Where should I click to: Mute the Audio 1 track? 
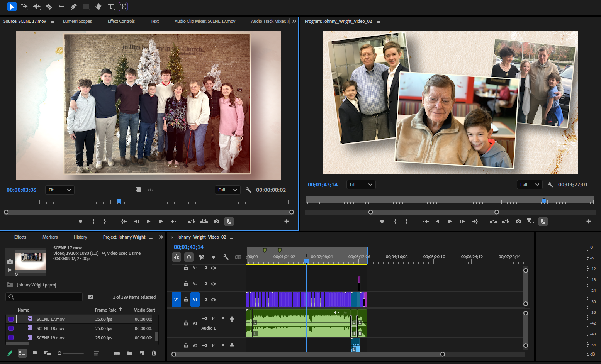tap(214, 318)
